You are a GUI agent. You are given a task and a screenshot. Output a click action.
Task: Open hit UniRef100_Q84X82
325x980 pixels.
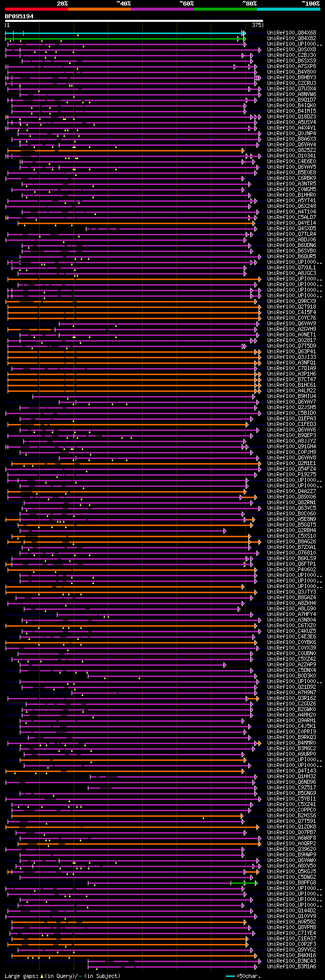(x=291, y=39)
